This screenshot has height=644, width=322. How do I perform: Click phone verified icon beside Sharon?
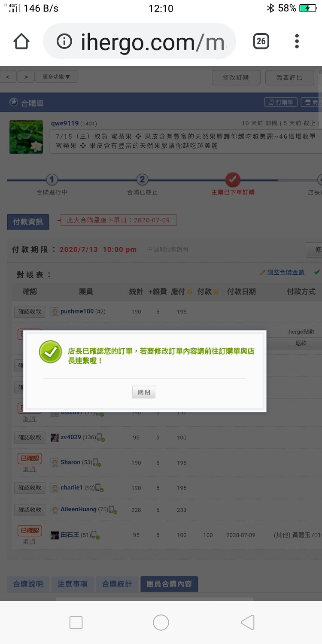pyautogui.click(x=97, y=463)
